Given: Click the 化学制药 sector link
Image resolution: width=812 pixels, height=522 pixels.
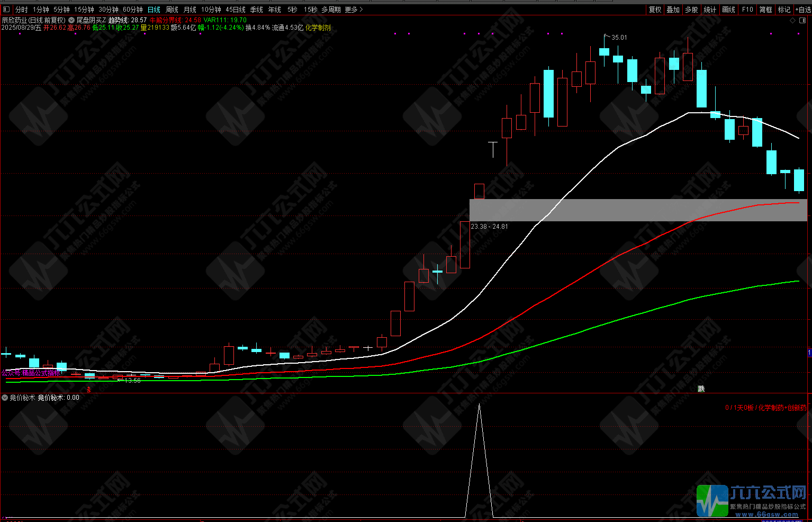Looking at the screenshot, I should pyautogui.click(x=318, y=28).
